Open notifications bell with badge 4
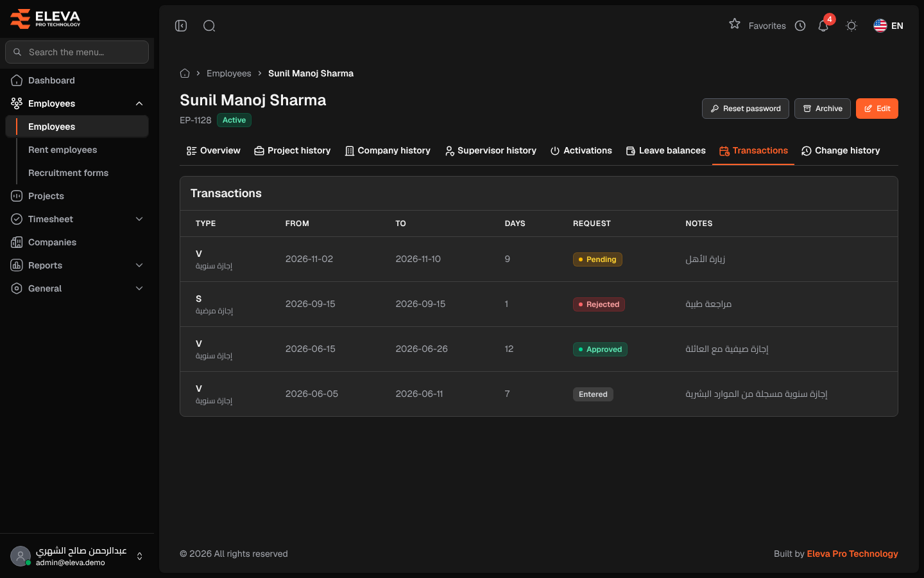 point(824,25)
